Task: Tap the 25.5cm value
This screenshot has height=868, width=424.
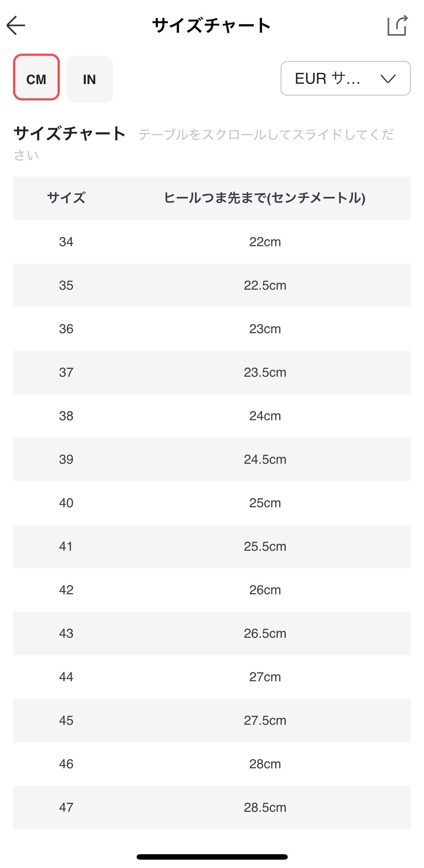Action: coord(265,546)
